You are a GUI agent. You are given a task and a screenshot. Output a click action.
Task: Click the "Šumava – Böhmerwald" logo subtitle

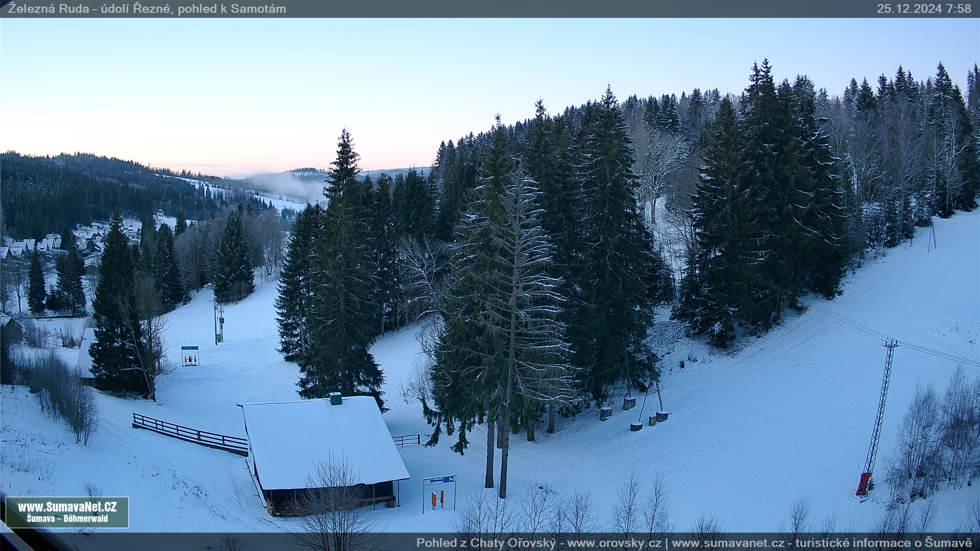pyautogui.click(x=67, y=519)
